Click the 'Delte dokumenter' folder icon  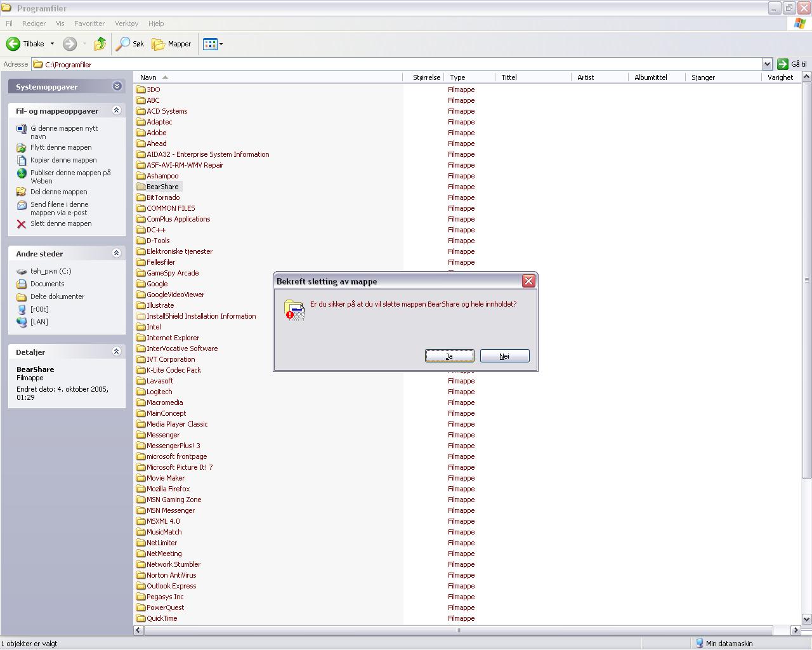click(22, 296)
